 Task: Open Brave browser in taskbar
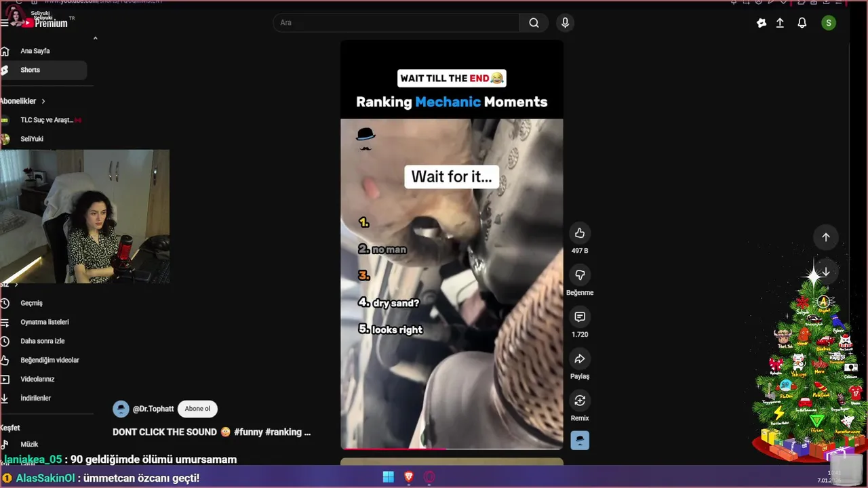pos(409,477)
